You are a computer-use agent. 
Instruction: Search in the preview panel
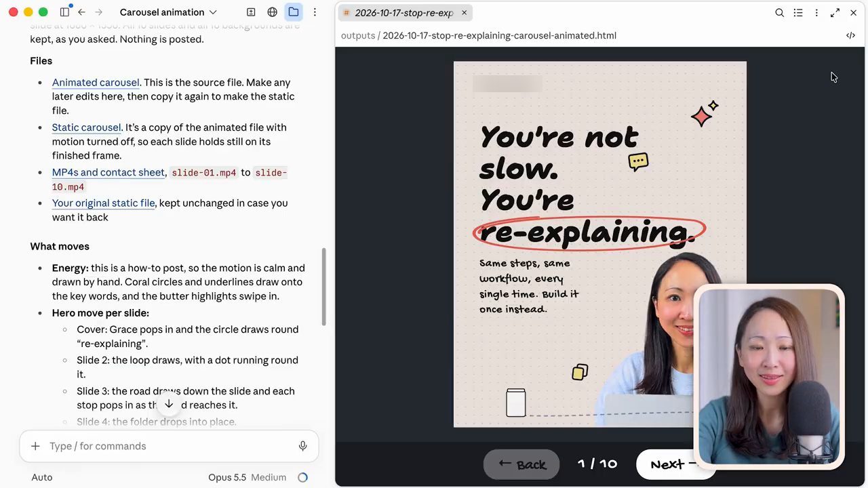click(780, 13)
